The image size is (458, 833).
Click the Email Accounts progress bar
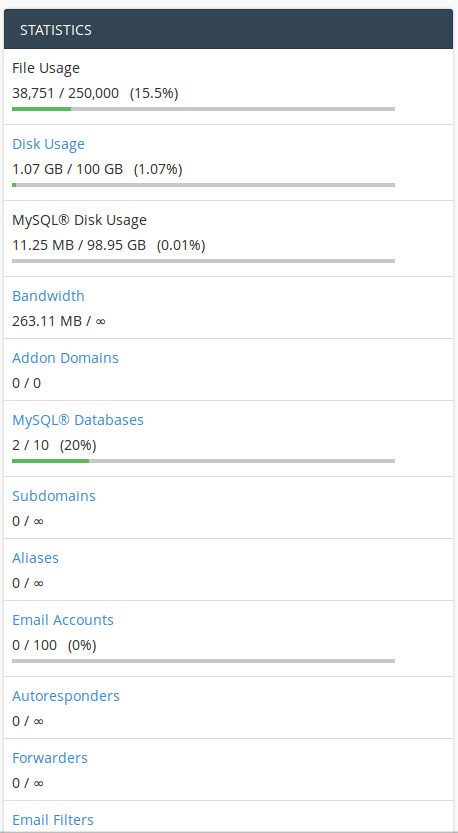pyautogui.click(x=203, y=661)
